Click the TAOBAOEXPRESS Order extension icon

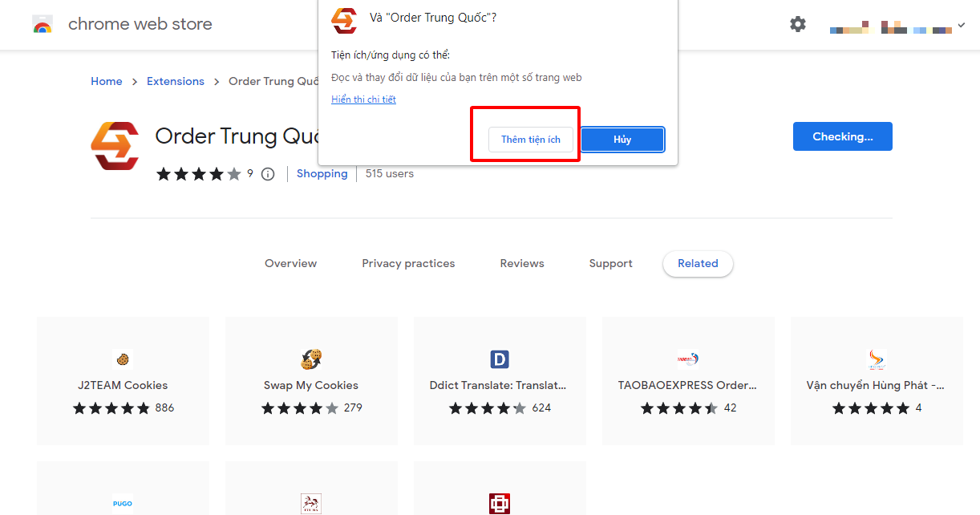click(688, 359)
